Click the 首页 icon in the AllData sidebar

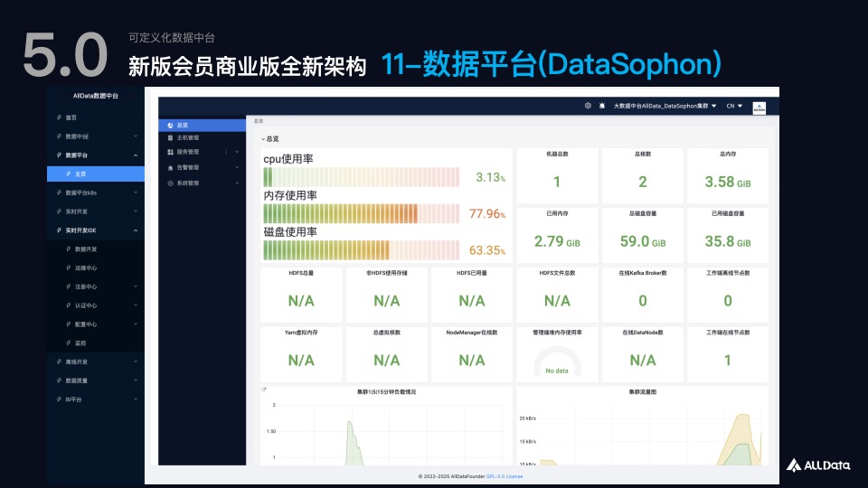tap(60, 117)
